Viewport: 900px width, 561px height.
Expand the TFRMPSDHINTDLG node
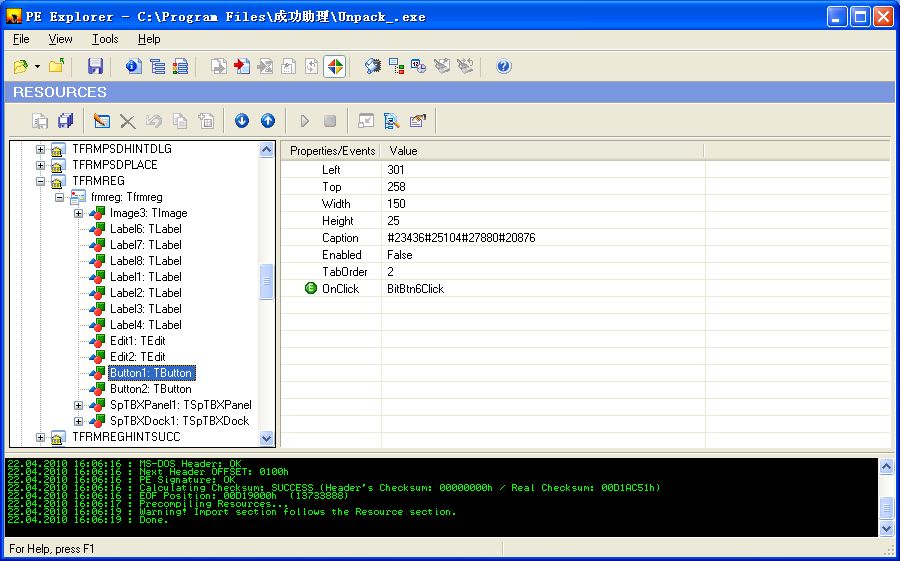pos(40,149)
